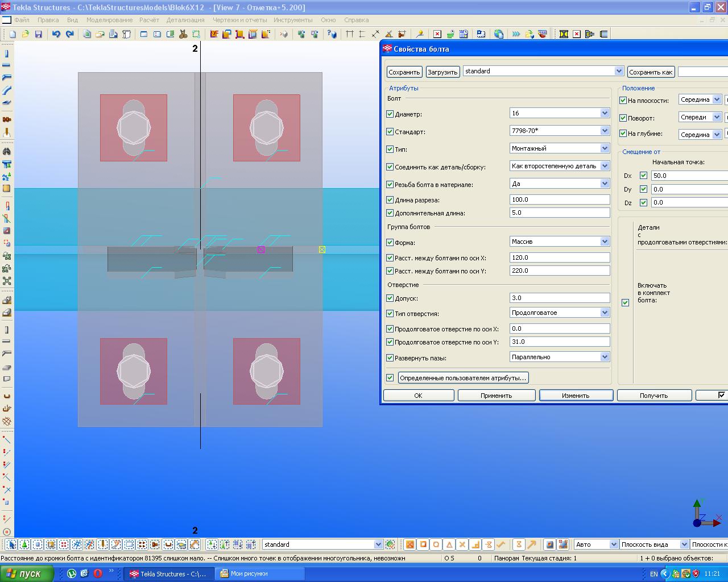The height and width of the screenshot is (582, 728).
Task: Uncheck the Диаметр checkbox
Action: click(x=390, y=114)
